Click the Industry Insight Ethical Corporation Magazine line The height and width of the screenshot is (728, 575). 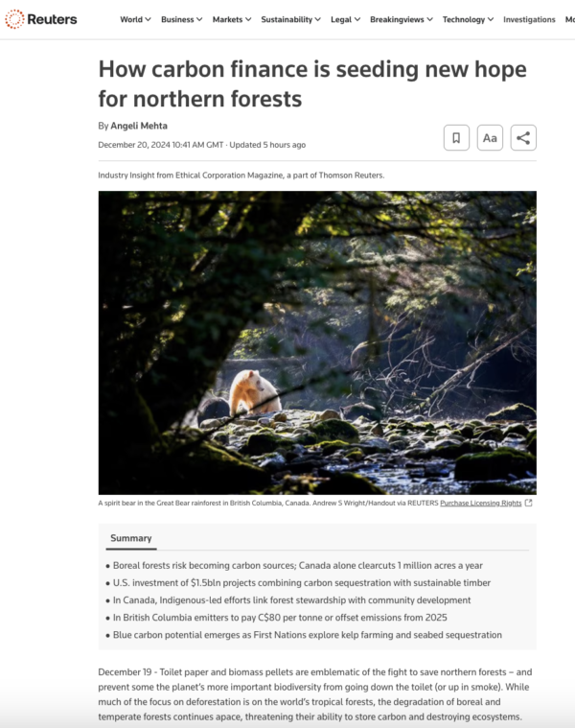241,175
